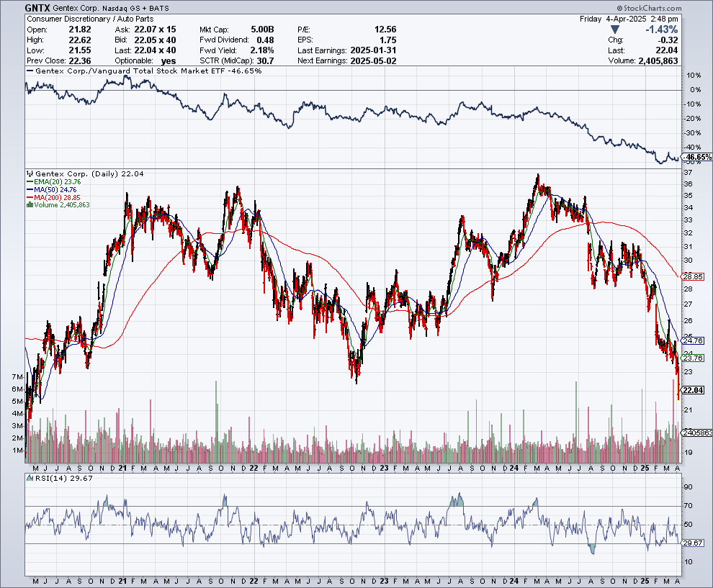The height and width of the screenshot is (588, 713).
Task: Click the Optionable value yes
Action: point(169,61)
